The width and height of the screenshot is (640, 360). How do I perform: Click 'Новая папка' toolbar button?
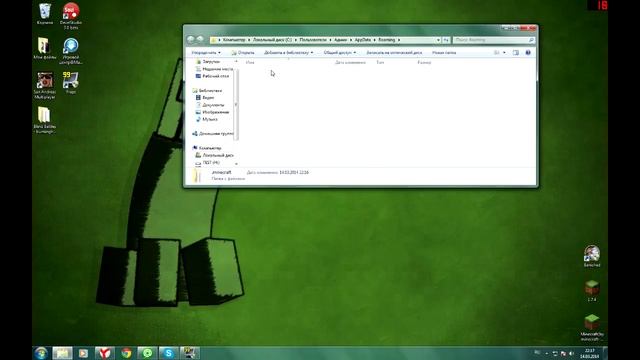click(444, 53)
